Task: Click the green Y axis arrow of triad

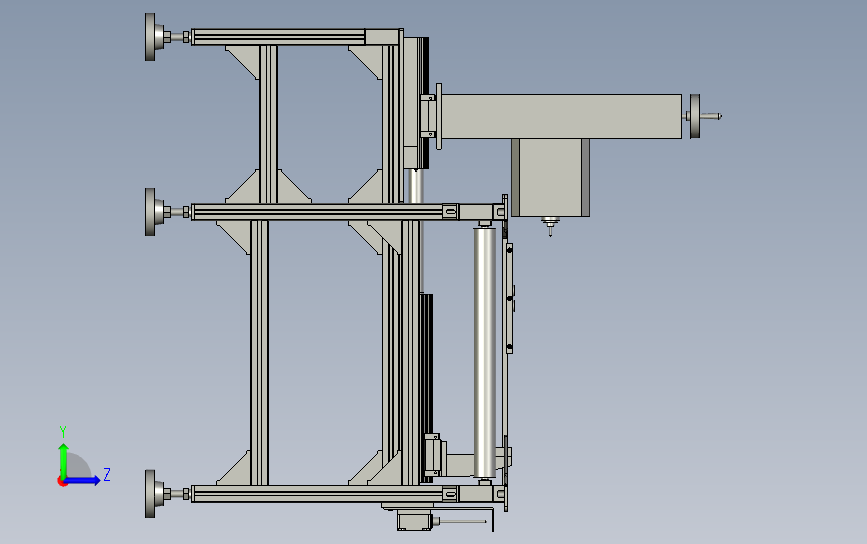Action: (64, 460)
